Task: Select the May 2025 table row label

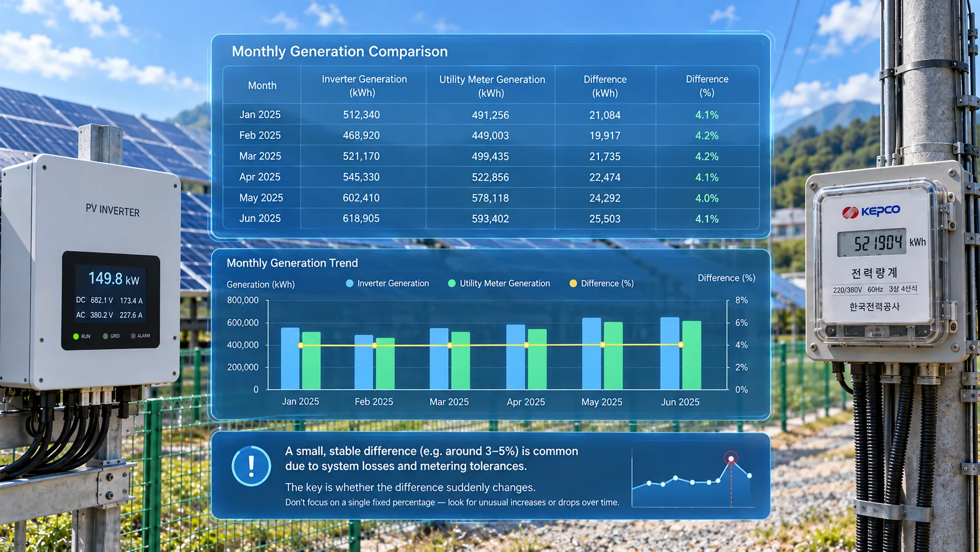Action: point(261,198)
